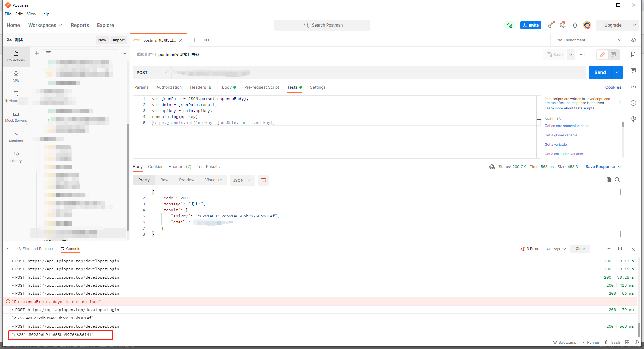
Task: Open the File menu
Action: coord(8,14)
